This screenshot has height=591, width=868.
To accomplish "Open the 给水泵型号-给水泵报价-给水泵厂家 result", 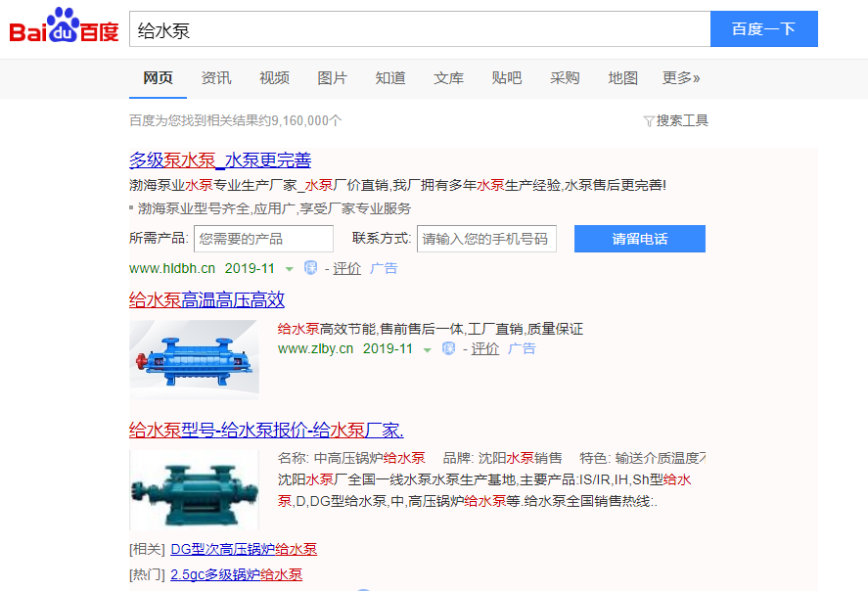I will click(266, 430).
